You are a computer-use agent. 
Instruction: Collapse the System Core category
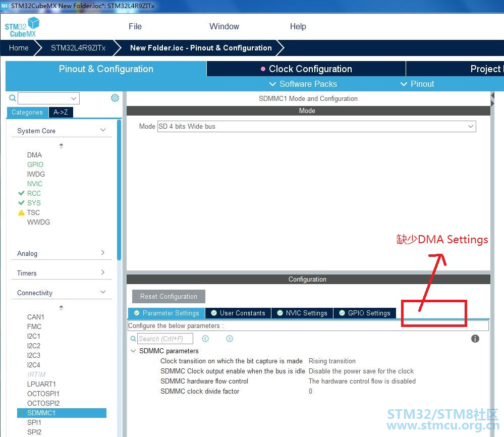pos(103,130)
